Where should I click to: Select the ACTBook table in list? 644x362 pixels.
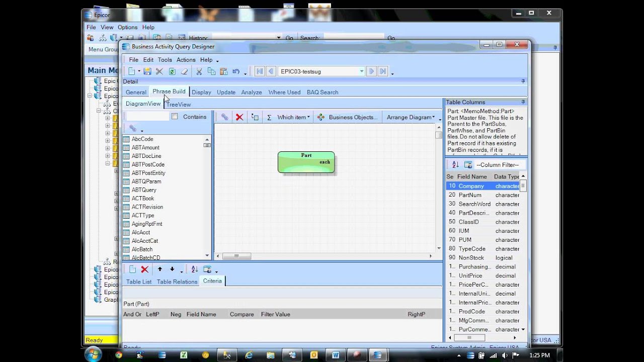click(x=143, y=199)
